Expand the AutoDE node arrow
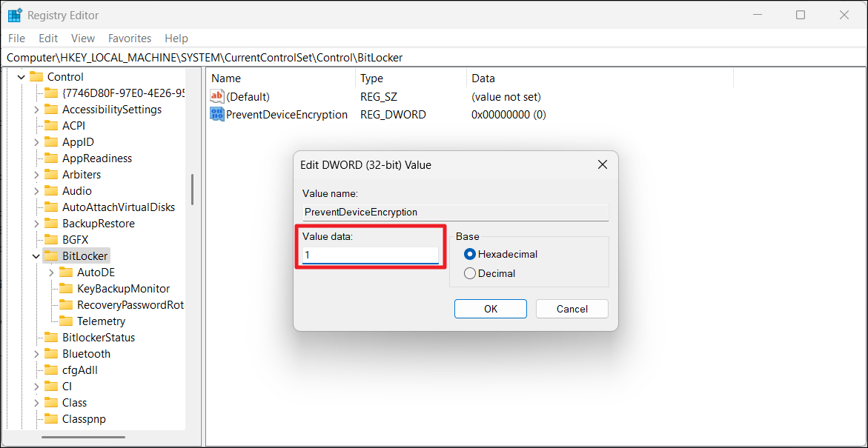Viewport: 868px width, 448px height. click(x=51, y=272)
